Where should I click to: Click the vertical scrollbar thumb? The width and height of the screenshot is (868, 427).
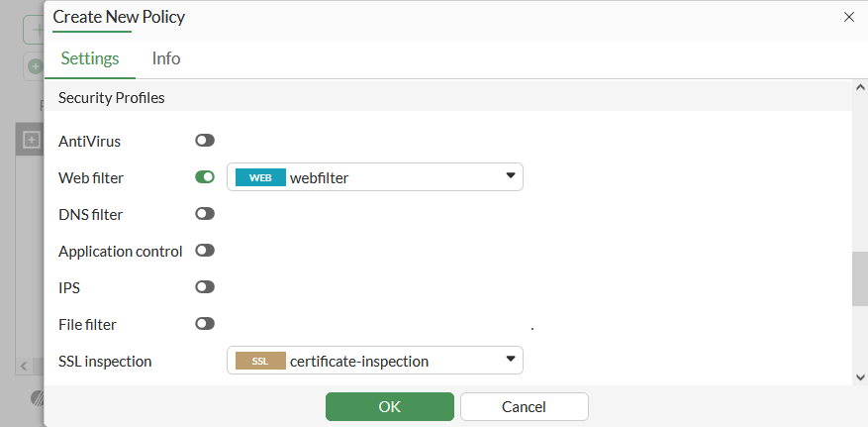pyautogui.click(x=859, y=278)
